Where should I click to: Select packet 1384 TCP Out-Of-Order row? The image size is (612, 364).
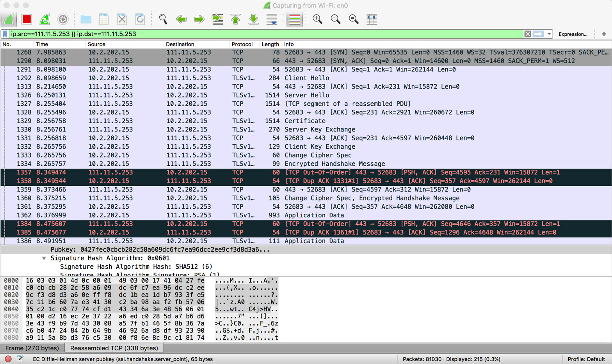point(306,224)
